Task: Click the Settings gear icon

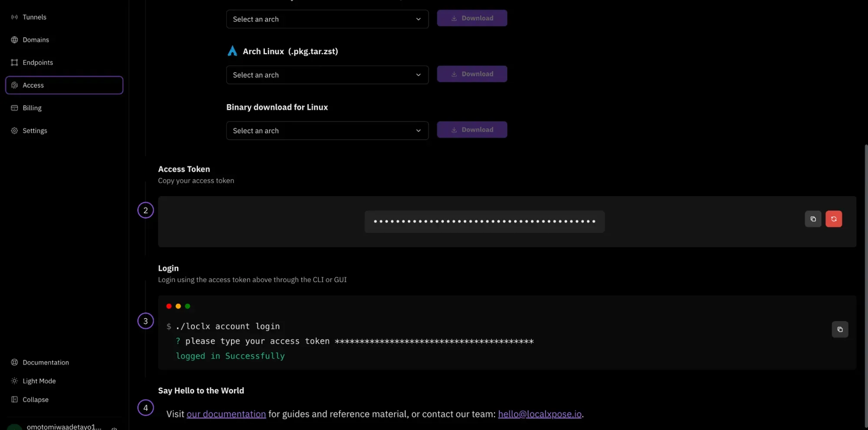Action: [x=14, y=130]
